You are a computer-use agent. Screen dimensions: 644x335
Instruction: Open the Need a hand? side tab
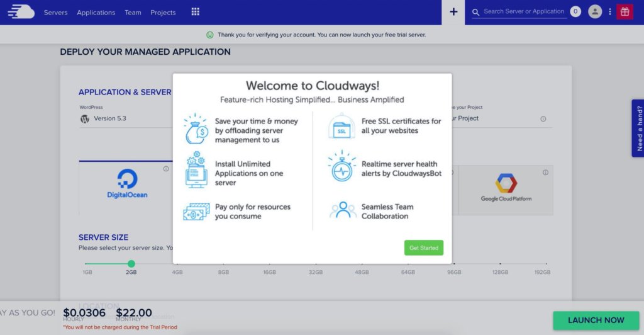pyautogui.click(x=638, y=128)
